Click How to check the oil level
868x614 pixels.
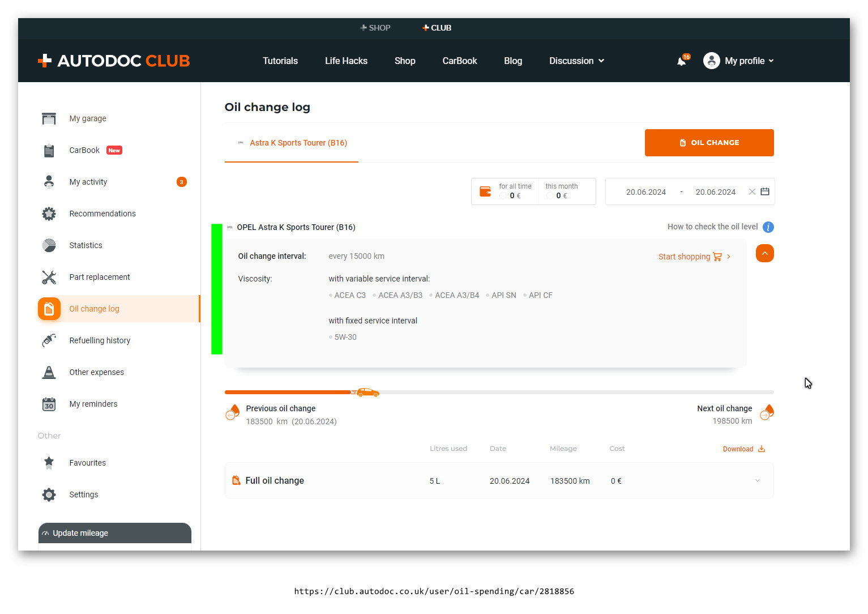tap(712, 227)
